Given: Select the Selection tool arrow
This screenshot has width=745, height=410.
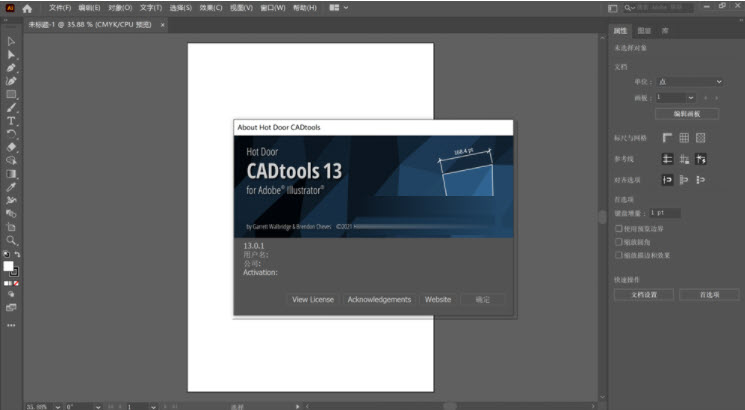Looking at the screenshot, I should 11,42.
